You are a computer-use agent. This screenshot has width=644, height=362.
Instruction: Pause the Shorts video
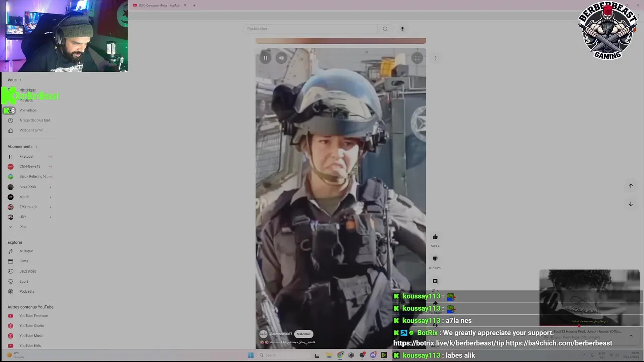click(265, 58)
